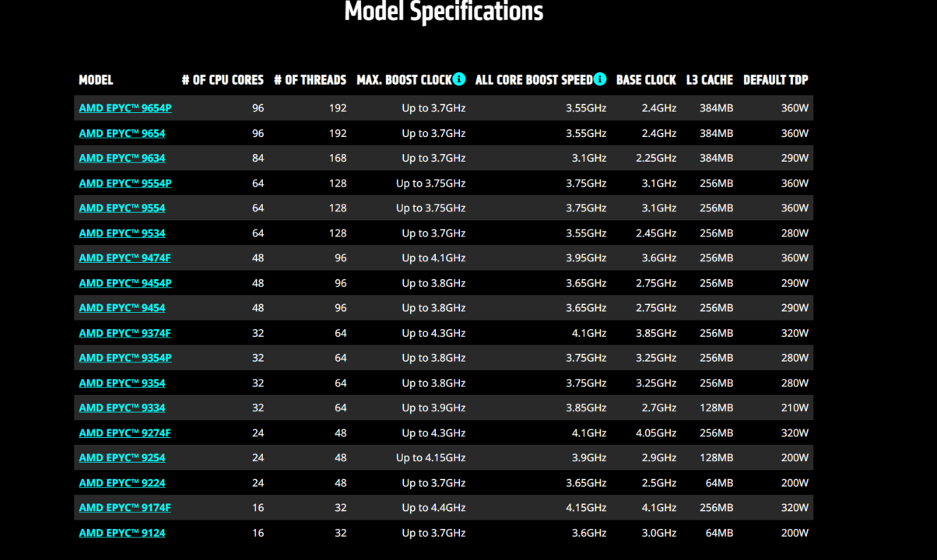Open the AMD EPYC 9374F link

click(x=125, y=333)
